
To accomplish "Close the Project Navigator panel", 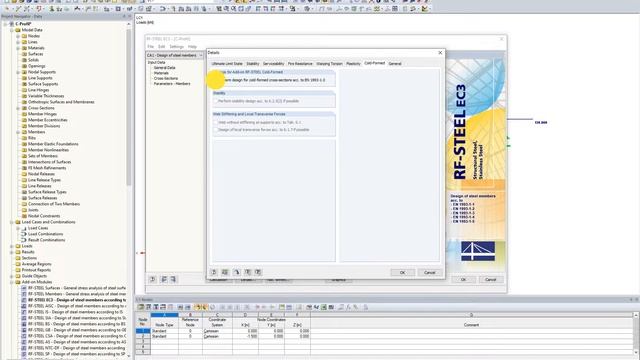I will point(130,16).
